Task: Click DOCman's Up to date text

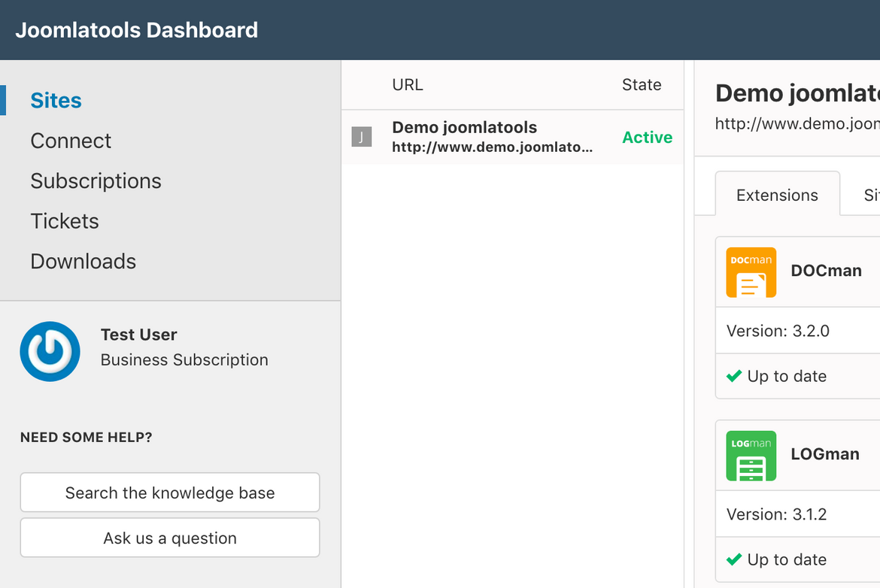Action: [x=787, y=376]
